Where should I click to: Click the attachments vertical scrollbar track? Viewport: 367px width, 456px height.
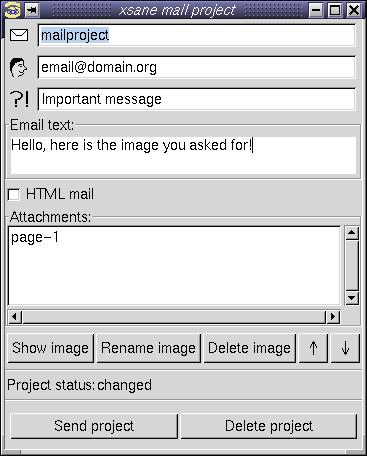[x=352, y=265]
